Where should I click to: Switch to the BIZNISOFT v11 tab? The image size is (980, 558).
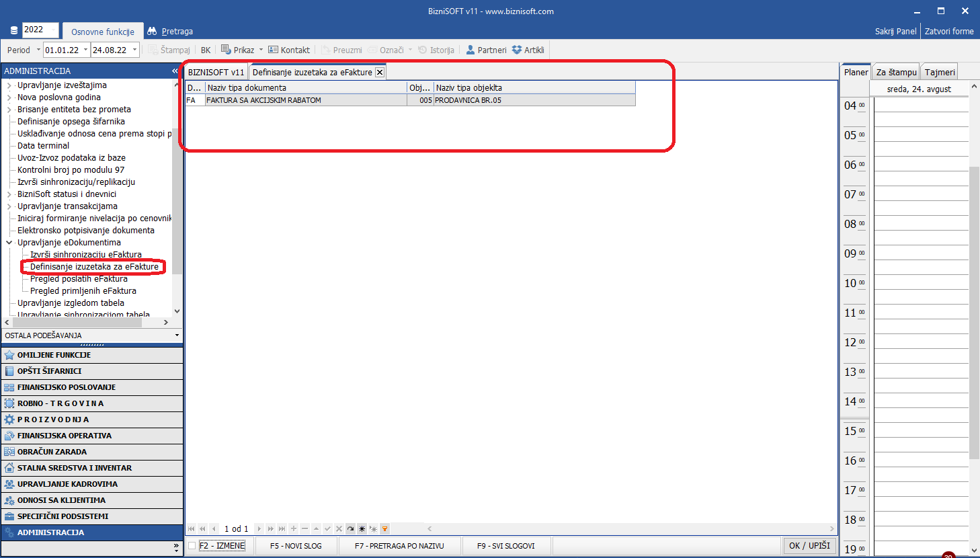(216, 73)
